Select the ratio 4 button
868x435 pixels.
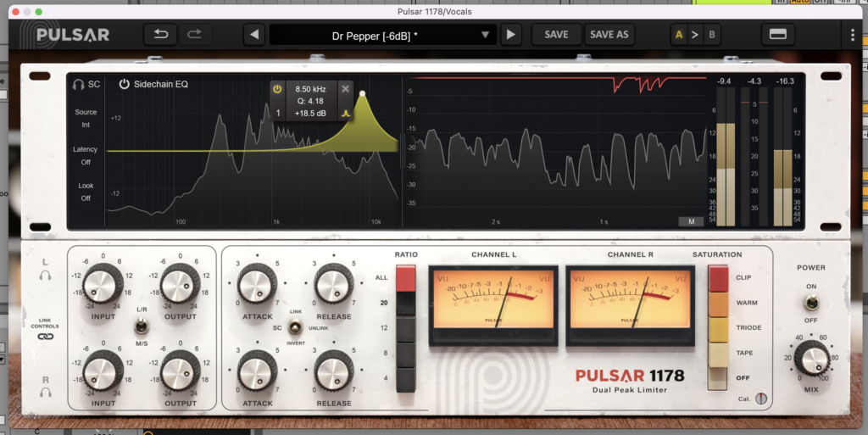(x=406, y=380)
